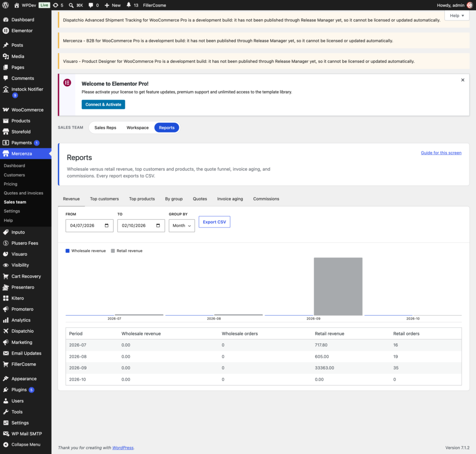This screenshot has width=476, height=454.
Task: Click the Collapse Menu arrow icon
Action: (6, 444)
